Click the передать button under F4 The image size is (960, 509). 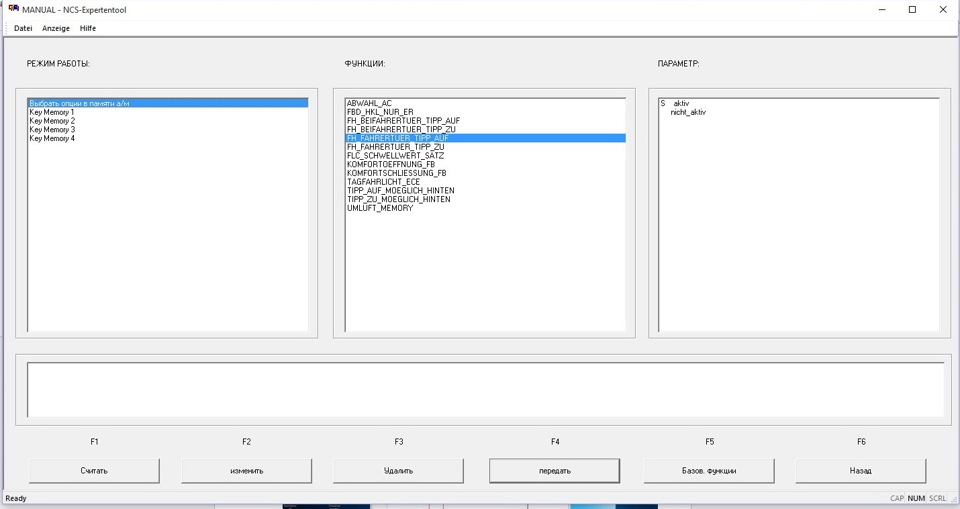[x=555, y=470]
